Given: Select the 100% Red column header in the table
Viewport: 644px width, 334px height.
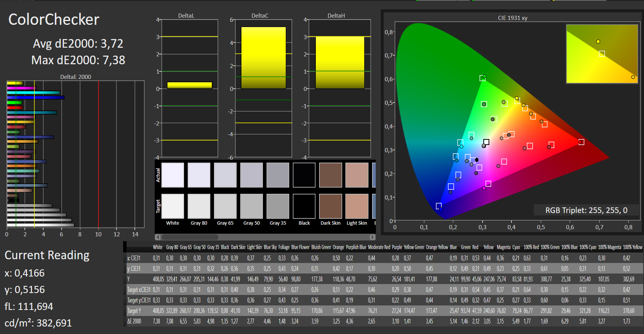Looking at the screenshot, I should 531,247.
